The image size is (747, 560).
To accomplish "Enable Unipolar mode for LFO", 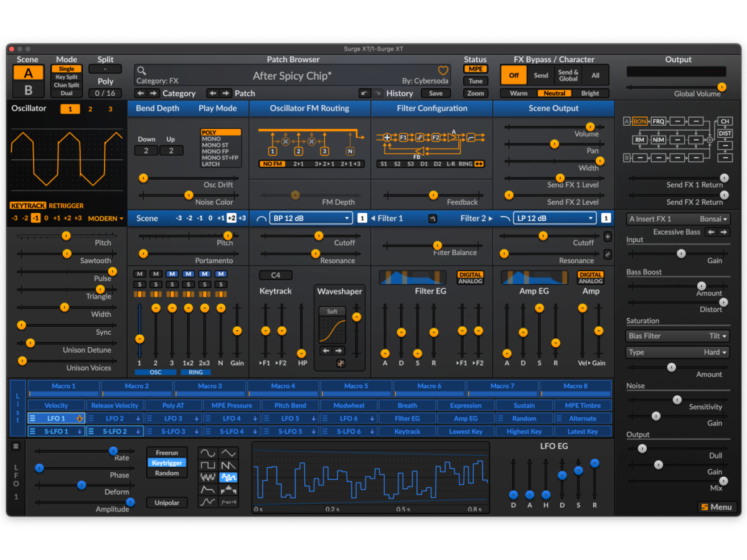I will pos(167,502).
